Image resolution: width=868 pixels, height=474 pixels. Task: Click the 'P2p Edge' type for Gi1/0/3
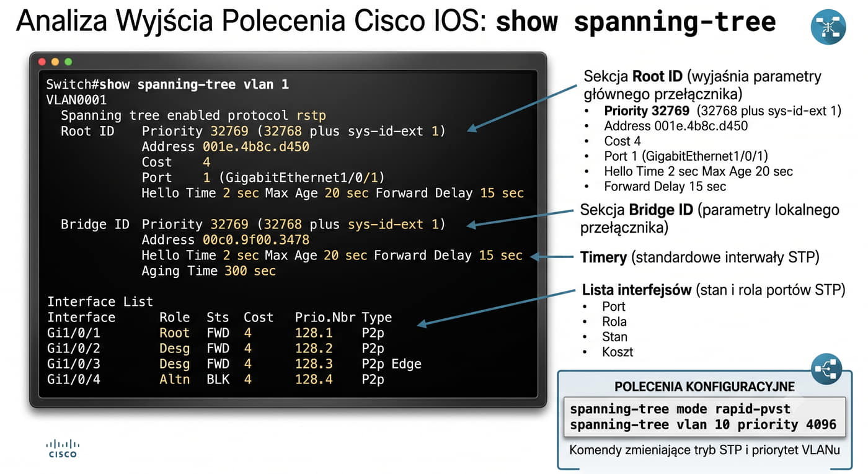391,364
